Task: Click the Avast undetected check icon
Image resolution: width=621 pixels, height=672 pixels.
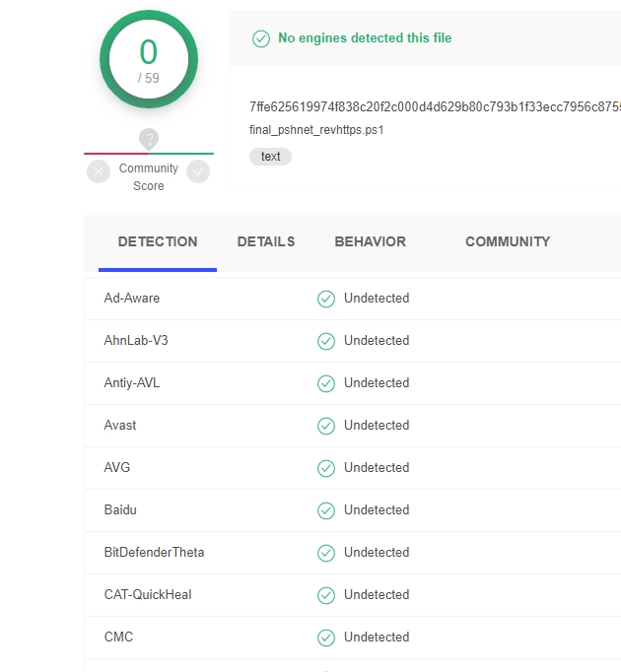Action: point(326,426)
